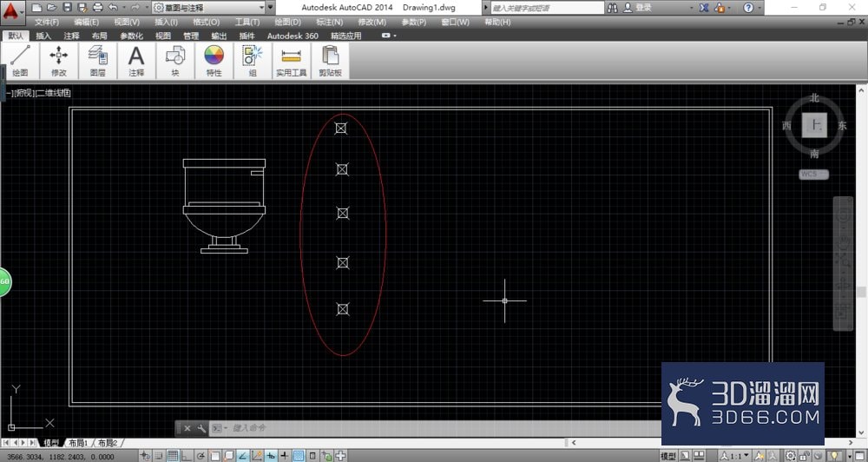This screenshot has height=462, width=868.
Task: Expand the quick access toolbar customize arrow
Action: click(x=271, y=8)
